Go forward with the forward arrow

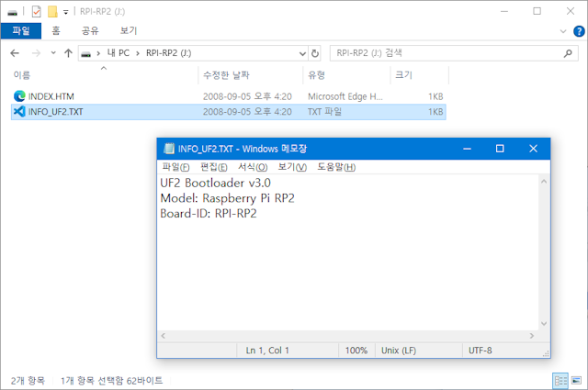click(36, 53)
